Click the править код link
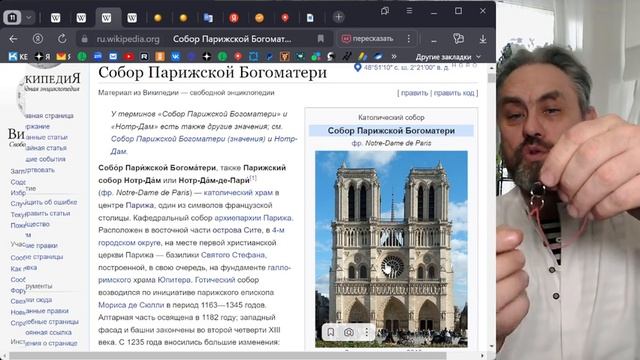This screenshot has height=360, width=640. pos(454,93)
